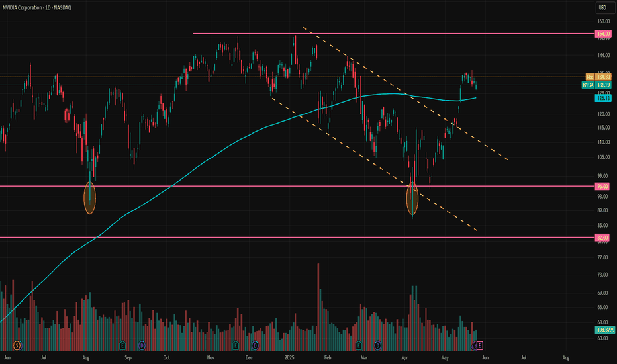This screenshot has width=617, height=364.
Task: Open the dividend 'D' marker in September
Action: [142, 346]
